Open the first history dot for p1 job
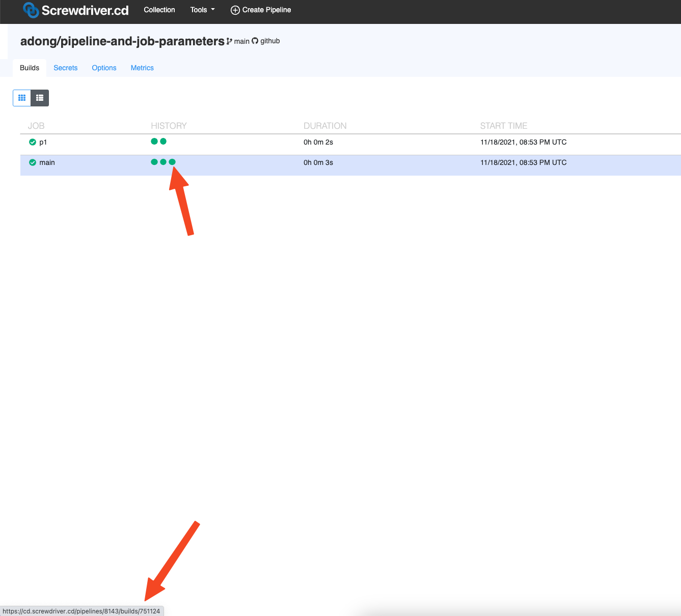681x616 pixels. click(154, 142)
